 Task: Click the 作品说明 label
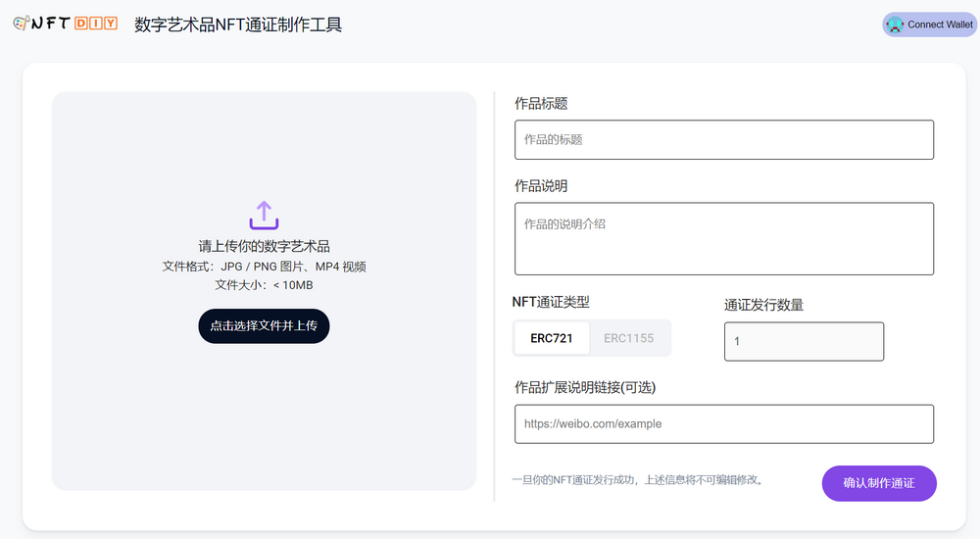click(541, 186)
